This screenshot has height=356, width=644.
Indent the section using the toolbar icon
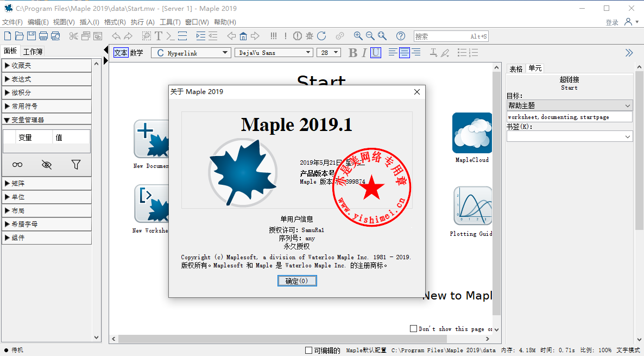click(201, 36)
